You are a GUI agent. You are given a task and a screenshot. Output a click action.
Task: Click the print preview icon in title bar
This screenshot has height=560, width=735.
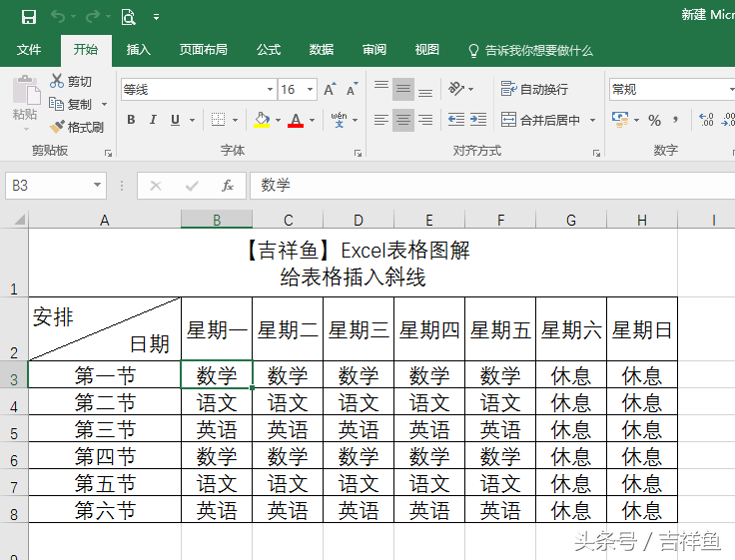point(128,17)
